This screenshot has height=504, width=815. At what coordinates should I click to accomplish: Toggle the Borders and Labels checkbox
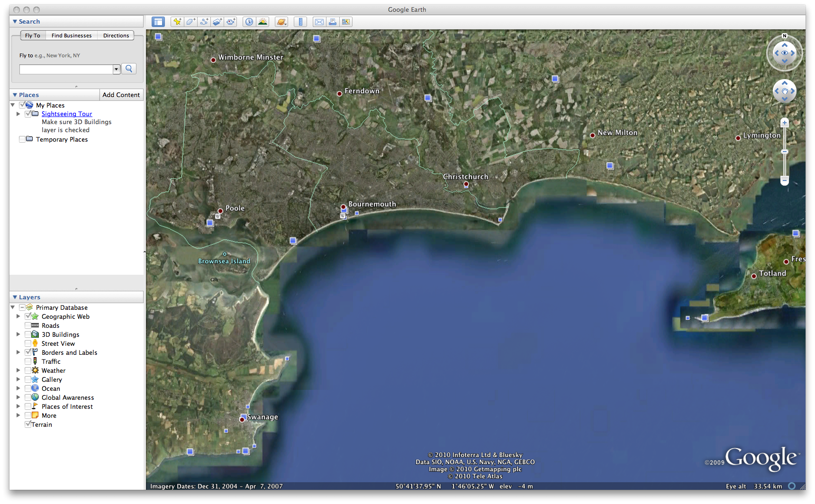(x=28, y=352)
